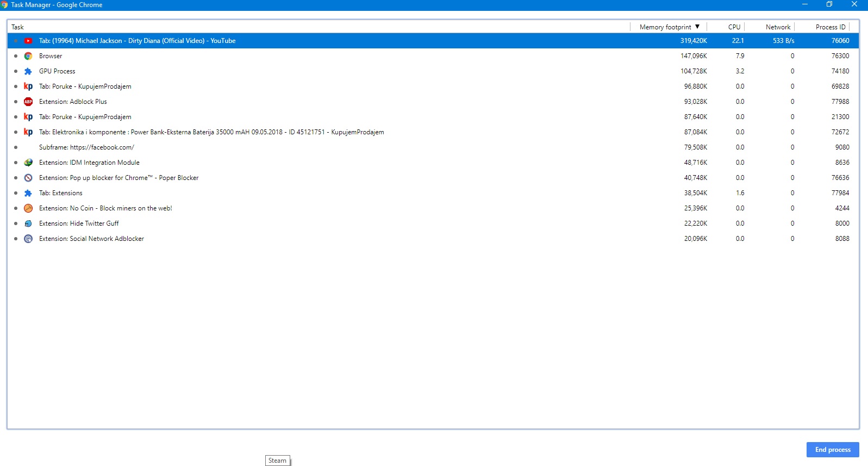This screenshot has width=868, height=466.
Task: Select the GPU Process row
Action: pos(433,71)
